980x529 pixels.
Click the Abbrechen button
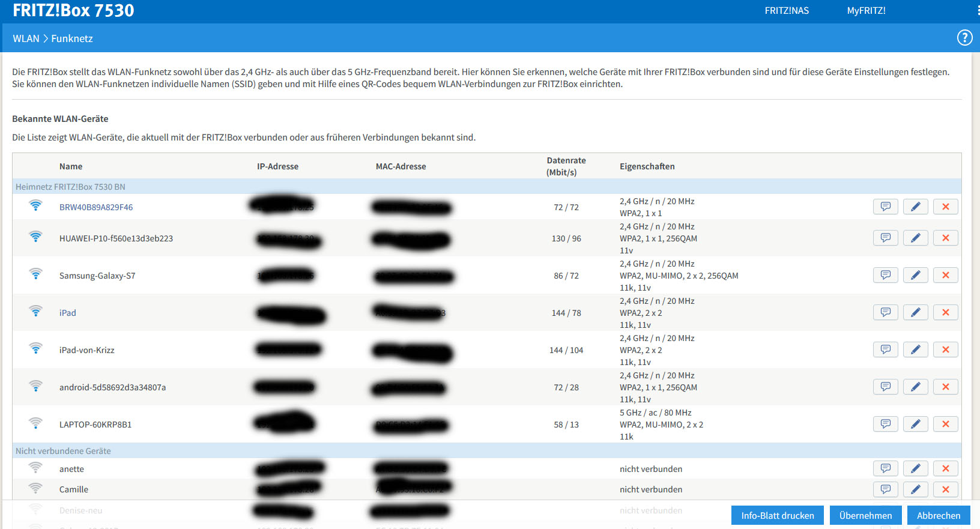click(939, 515)
